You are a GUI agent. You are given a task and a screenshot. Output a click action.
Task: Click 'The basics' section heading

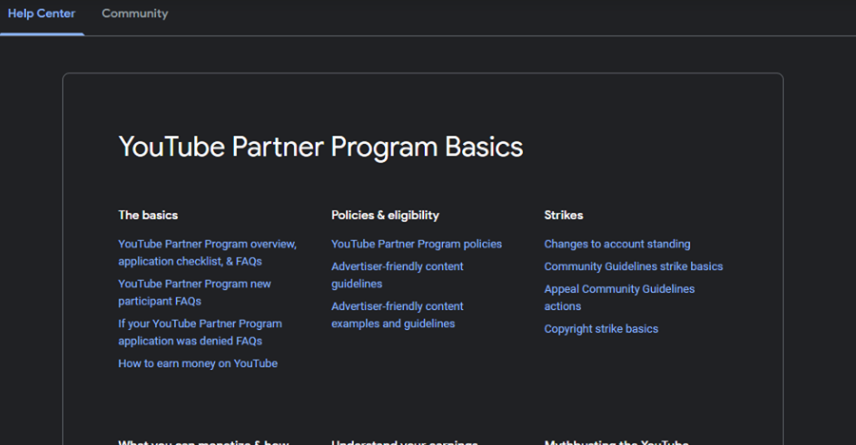point(148,215)
